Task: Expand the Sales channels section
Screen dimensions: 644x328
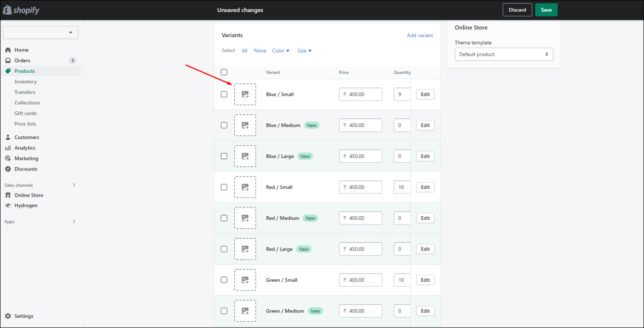Action: pos(74,185)
